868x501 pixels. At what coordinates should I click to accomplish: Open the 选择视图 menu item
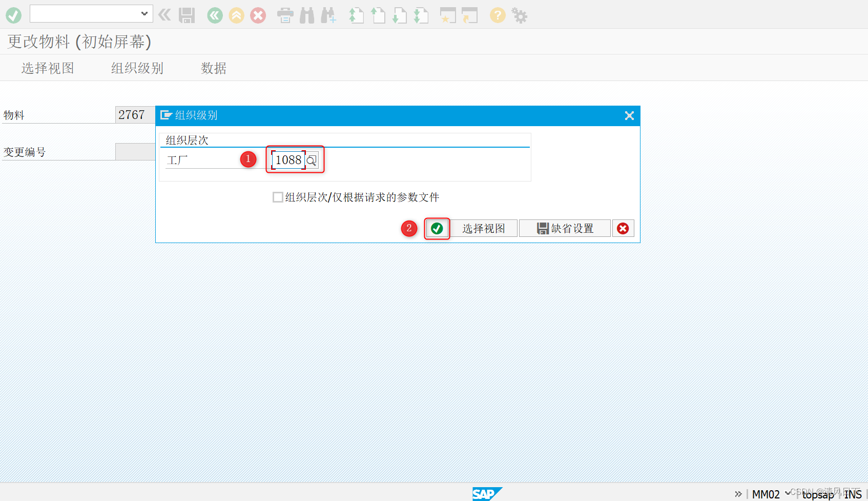[x=48, y=68]
